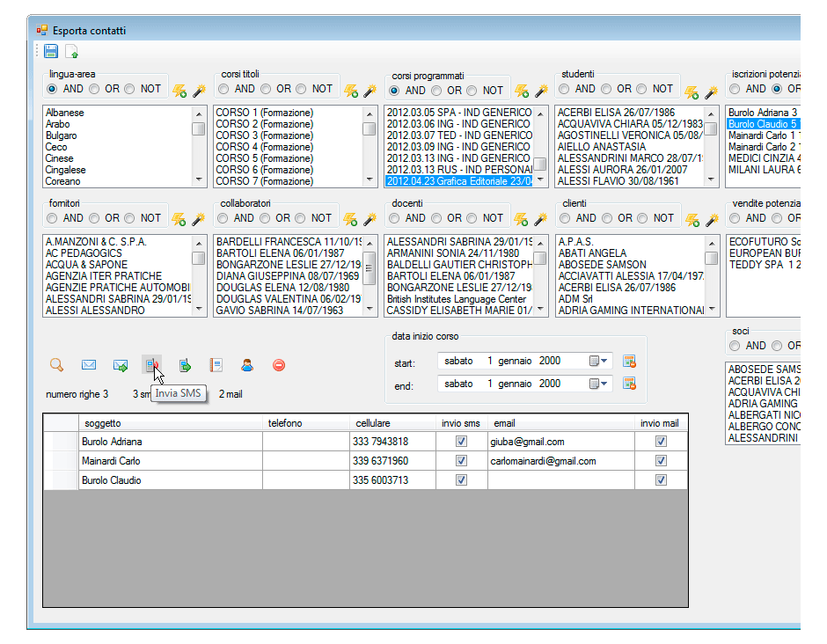Sort table by soggetto column header
This screenshot has width=827, height=644.
click(171, 423)
